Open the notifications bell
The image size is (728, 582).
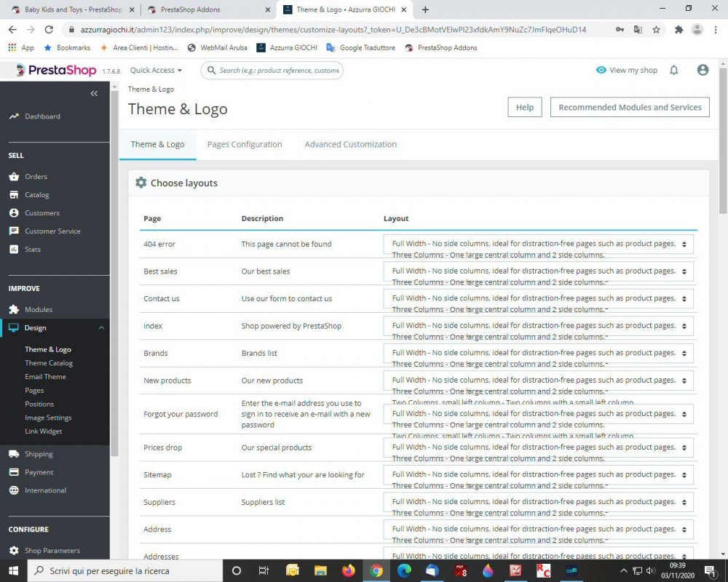[x=673, y=69]
